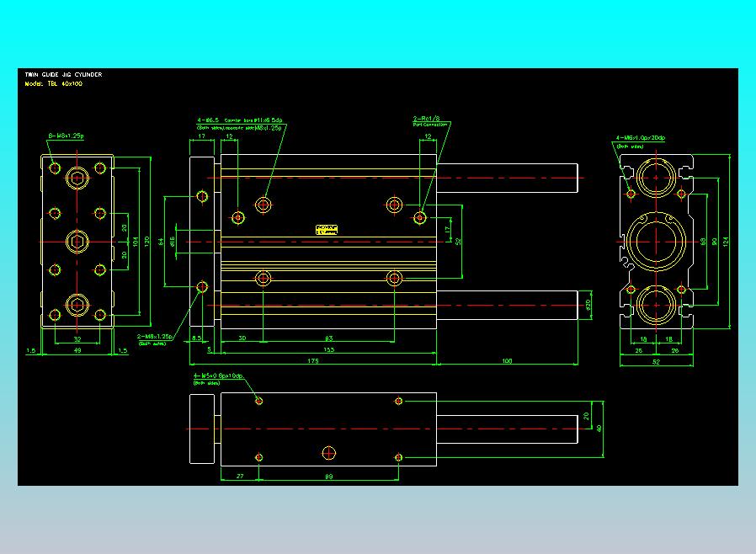The image size is (756, 554).
Task: Select the TWIN GUIDE JIG CYLINDER title text
Action: [62, 74]
